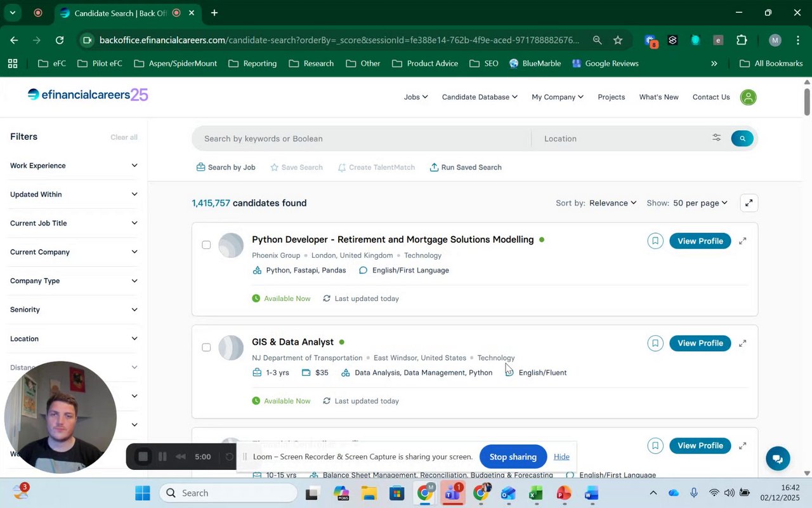
Task: Click the keywords or Boolean search field
Action: point(362,138)
